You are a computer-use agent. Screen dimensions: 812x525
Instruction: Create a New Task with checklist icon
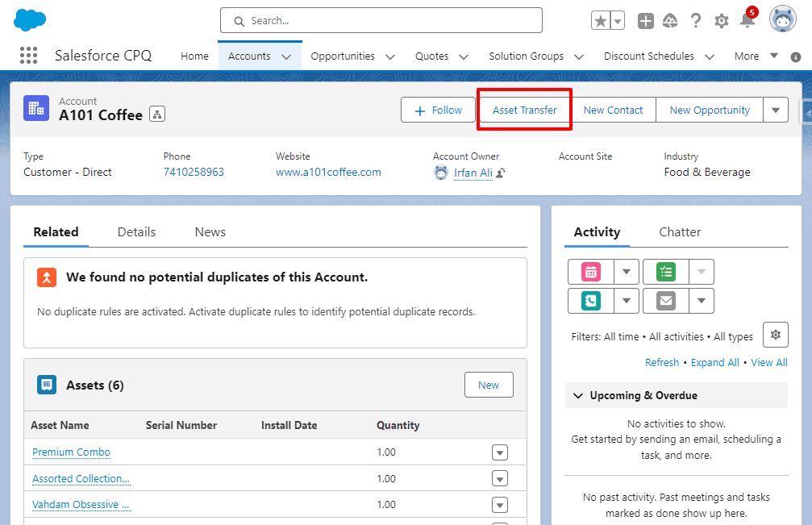tap(666, 272)
